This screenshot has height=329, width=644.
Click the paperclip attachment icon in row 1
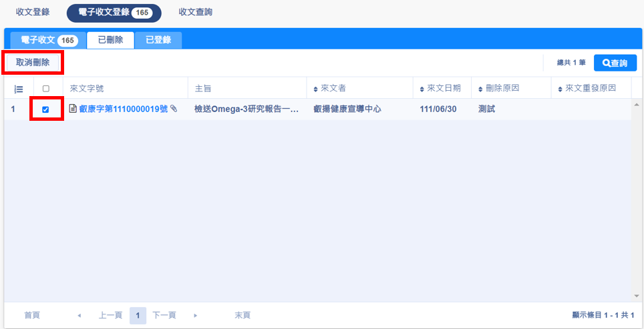coord(174,109)
